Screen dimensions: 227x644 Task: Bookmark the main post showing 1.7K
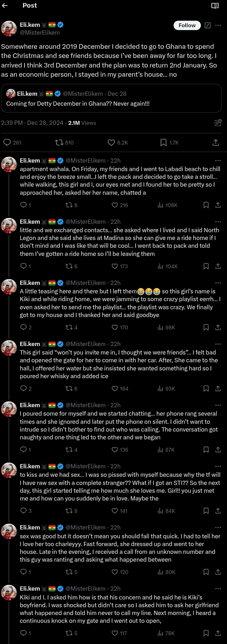click(163, 142)
